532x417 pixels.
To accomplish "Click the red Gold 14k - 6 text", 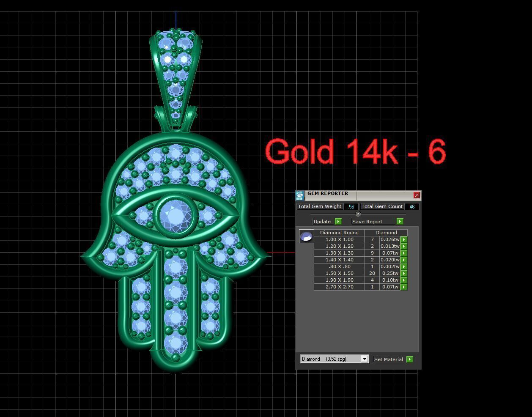I will (x=355, y=151).
